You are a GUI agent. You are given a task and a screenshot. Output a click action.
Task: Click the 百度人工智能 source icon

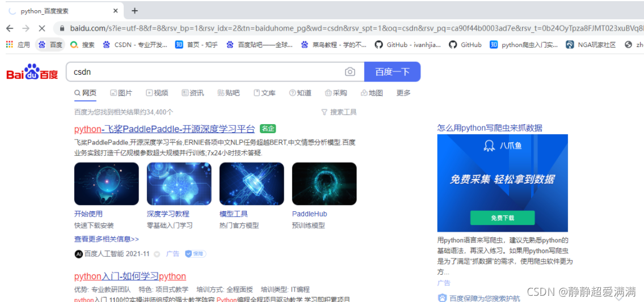pyautogui.click(x=79, y=254)
